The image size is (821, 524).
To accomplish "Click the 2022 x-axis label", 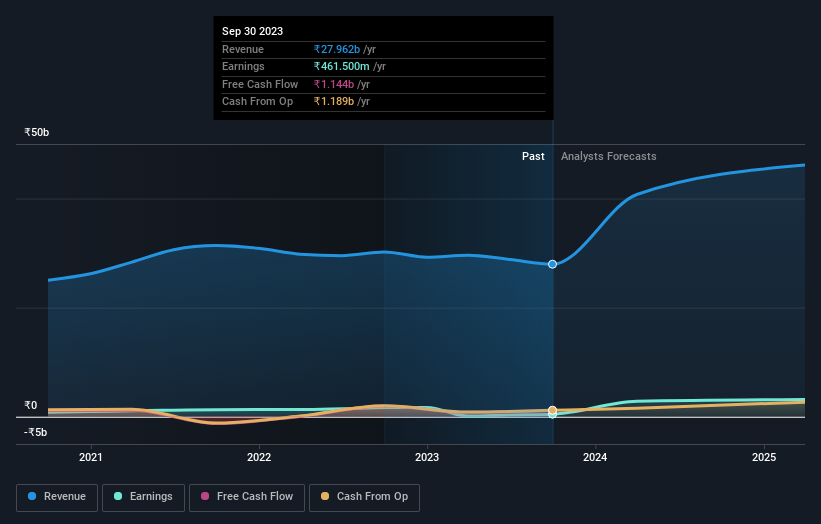I will pos(259,457).
